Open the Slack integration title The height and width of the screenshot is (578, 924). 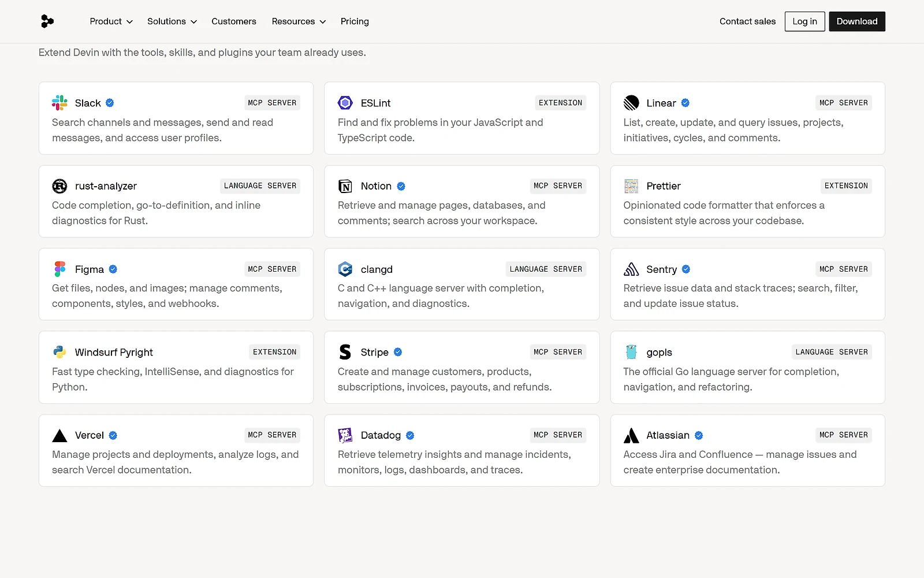coord(88,103)
